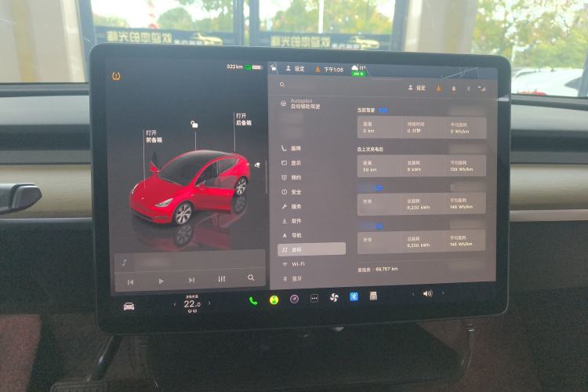The width and height of the screenshot is (588, 392).
Task: Skip to next track
Action: point(191,280)
